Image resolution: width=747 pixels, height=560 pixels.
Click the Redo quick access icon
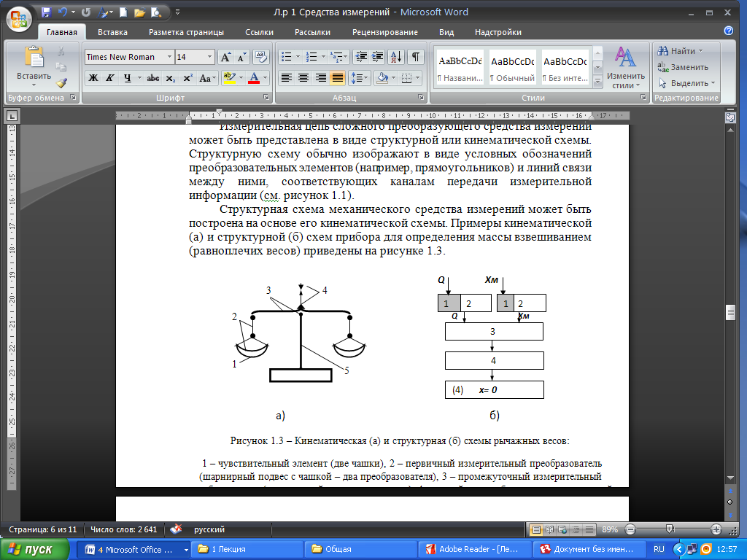pyautogui.click(x=86, y=12)
